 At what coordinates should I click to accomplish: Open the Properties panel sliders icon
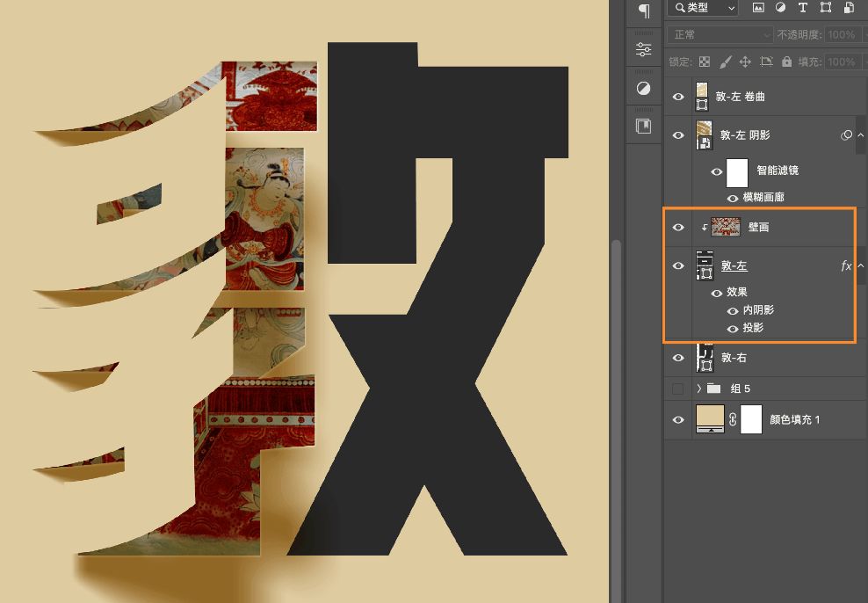pyautogui.click(x=643, y=49)
